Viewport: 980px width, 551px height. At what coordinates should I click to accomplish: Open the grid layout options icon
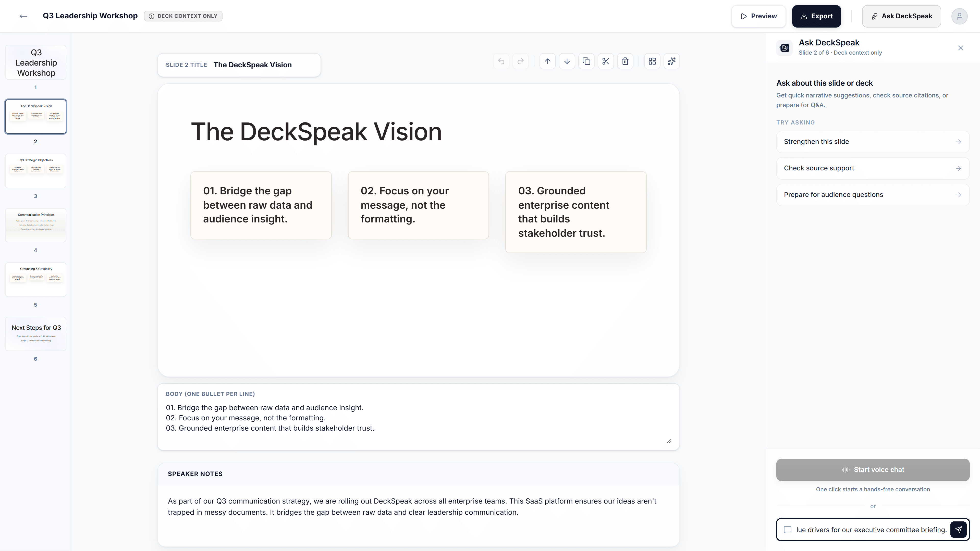tap(652, 61)
